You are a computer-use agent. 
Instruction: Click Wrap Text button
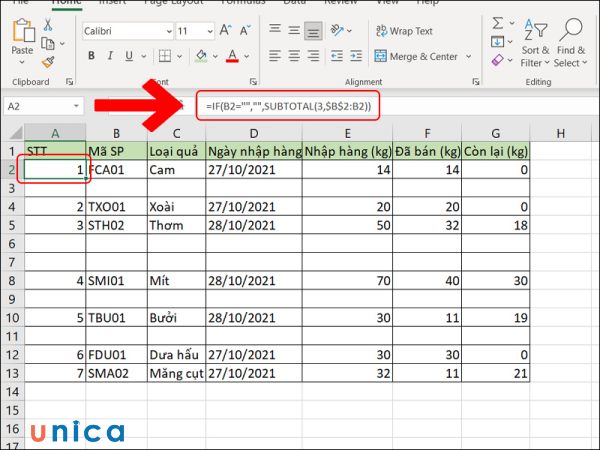[x=404, y=31]
